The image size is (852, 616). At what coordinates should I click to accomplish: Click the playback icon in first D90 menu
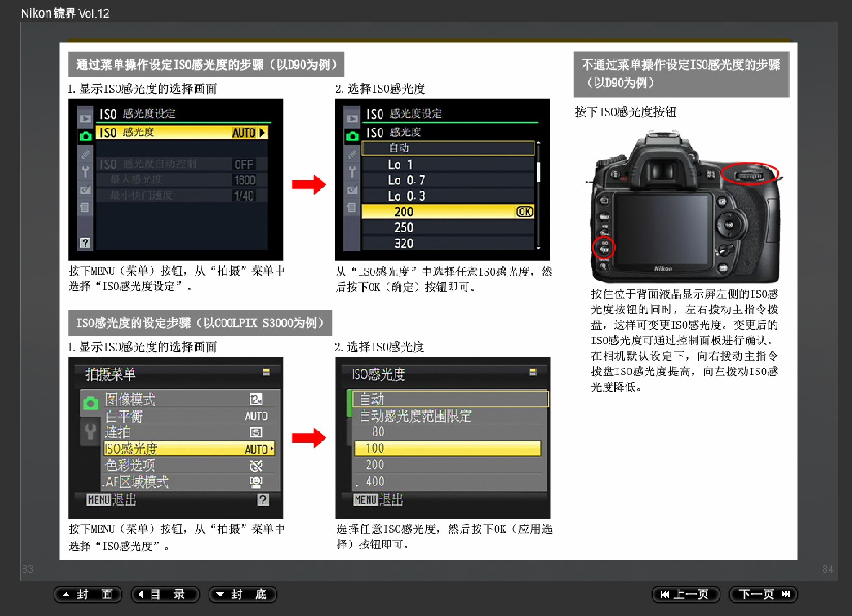85,119
